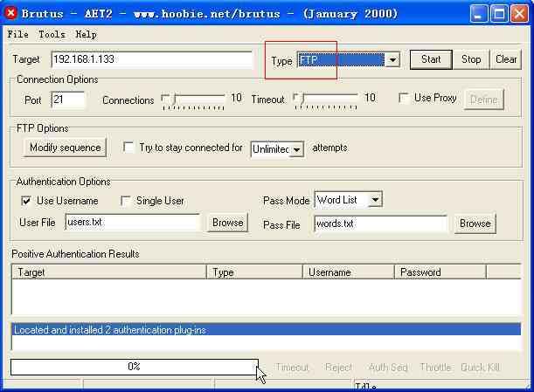Maximize the Brutus window

tap(499, 14)
